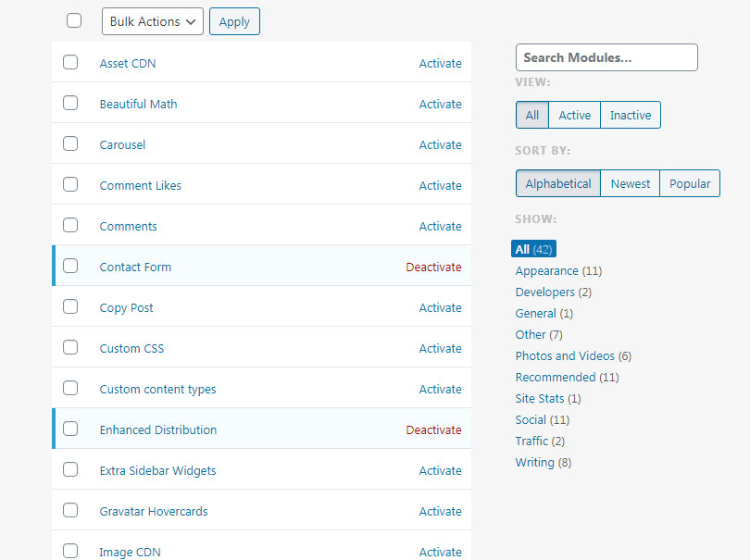Tick the select-all checkbox beside Bulk Actions
The width and height of the screenshot is (750, 560).
click(74, 20)
